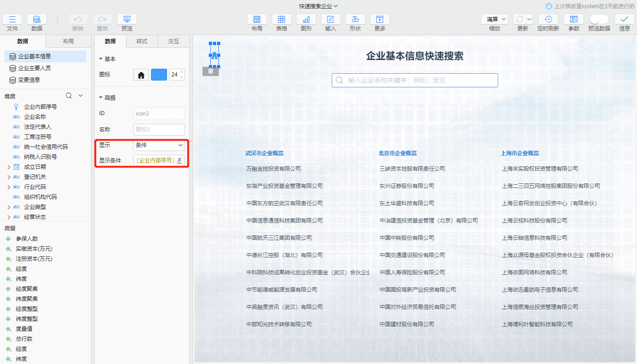
Task: Click the 信息 checkmark icon
Action: pyautogui.click(x=625, y=19)
